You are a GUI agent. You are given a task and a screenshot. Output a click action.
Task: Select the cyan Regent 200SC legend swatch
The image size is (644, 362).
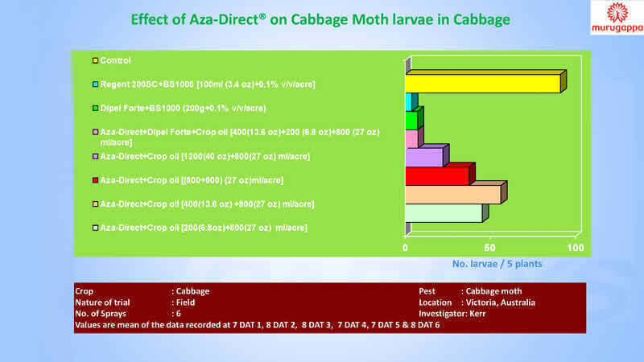click(x=95, y=84)
